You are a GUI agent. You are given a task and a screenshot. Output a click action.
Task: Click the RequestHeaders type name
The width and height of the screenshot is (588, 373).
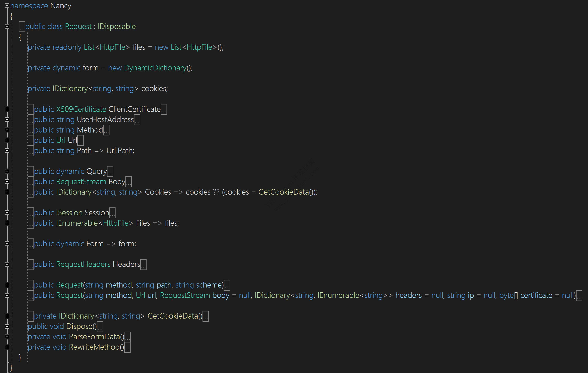click(x=83, y=264)
